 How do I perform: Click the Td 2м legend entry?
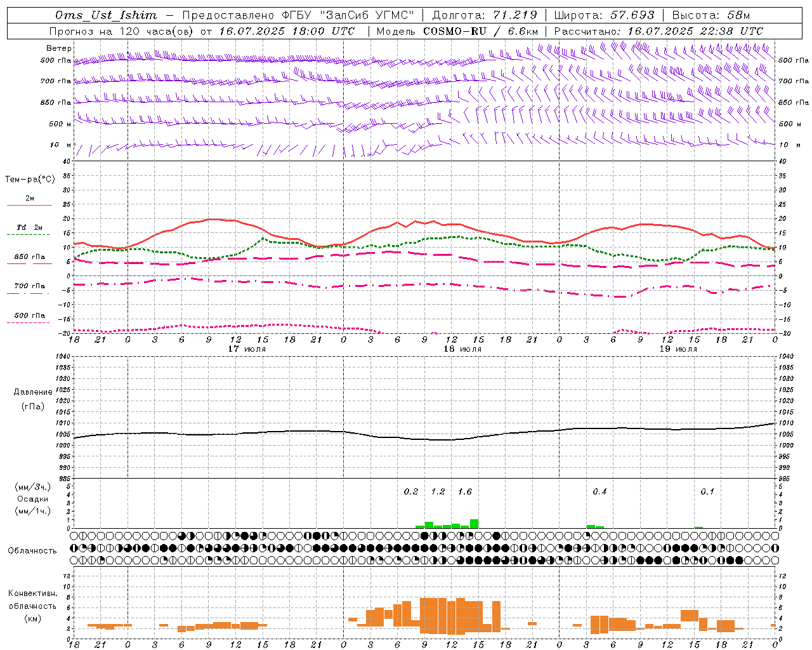coord(29,227)
